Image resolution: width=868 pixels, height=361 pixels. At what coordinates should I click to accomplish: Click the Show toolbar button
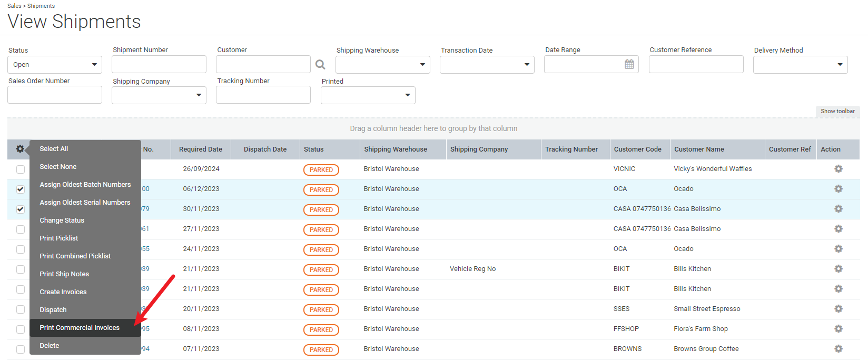837,112
